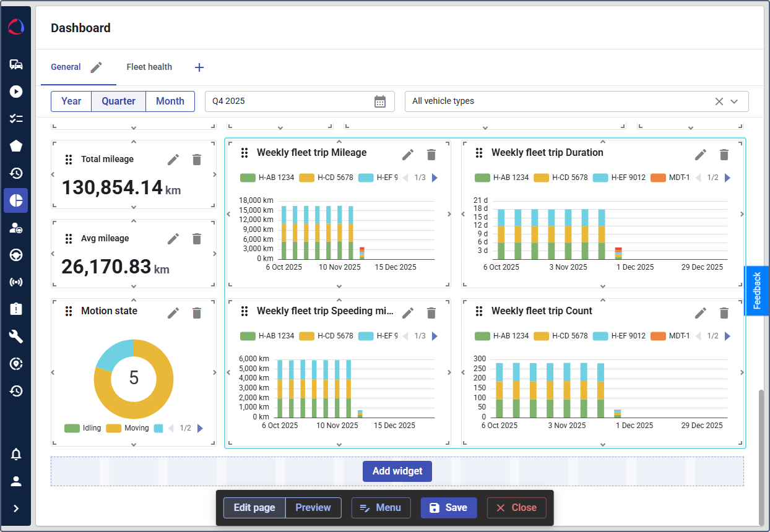This screenshot has height=532, width=770.
Task: Switch the period to Year
Action: [71, 101]
